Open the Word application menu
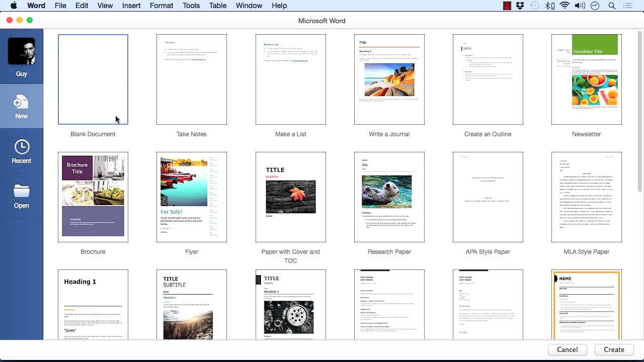Viewport: 644px width, 362px height. [36, 6]
